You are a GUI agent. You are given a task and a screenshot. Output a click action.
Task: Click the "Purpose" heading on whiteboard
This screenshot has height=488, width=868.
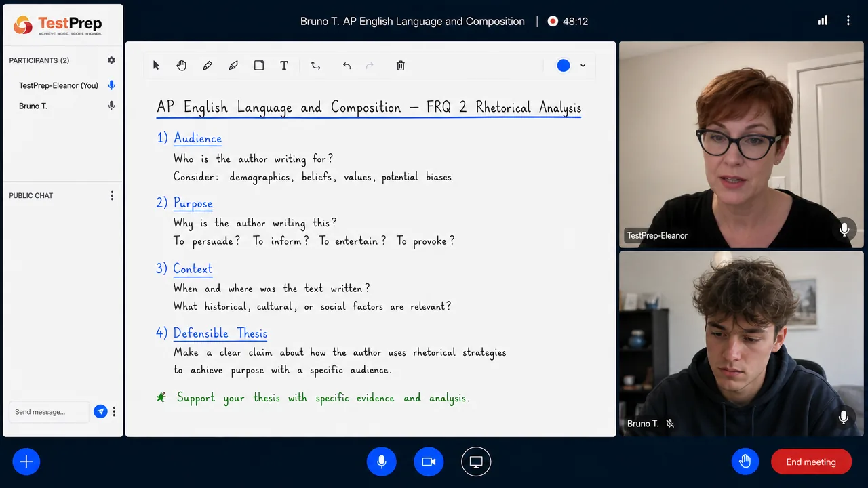(193, 203)
